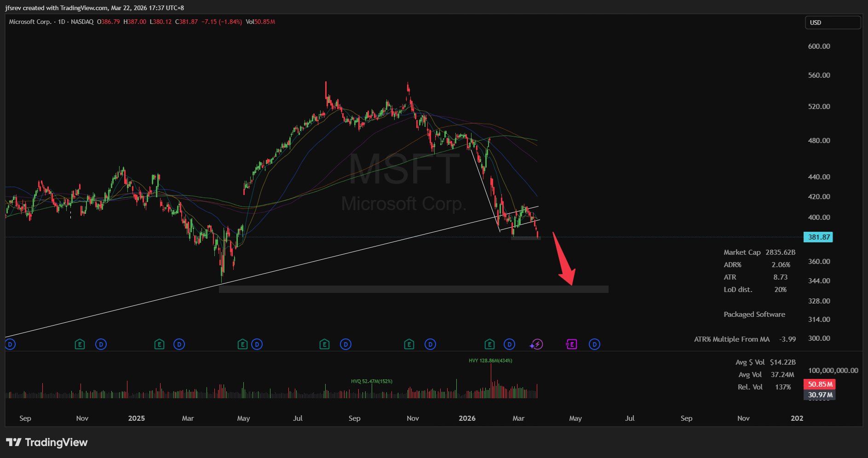Click the ATR value 8.73

[x=781, y=277]
